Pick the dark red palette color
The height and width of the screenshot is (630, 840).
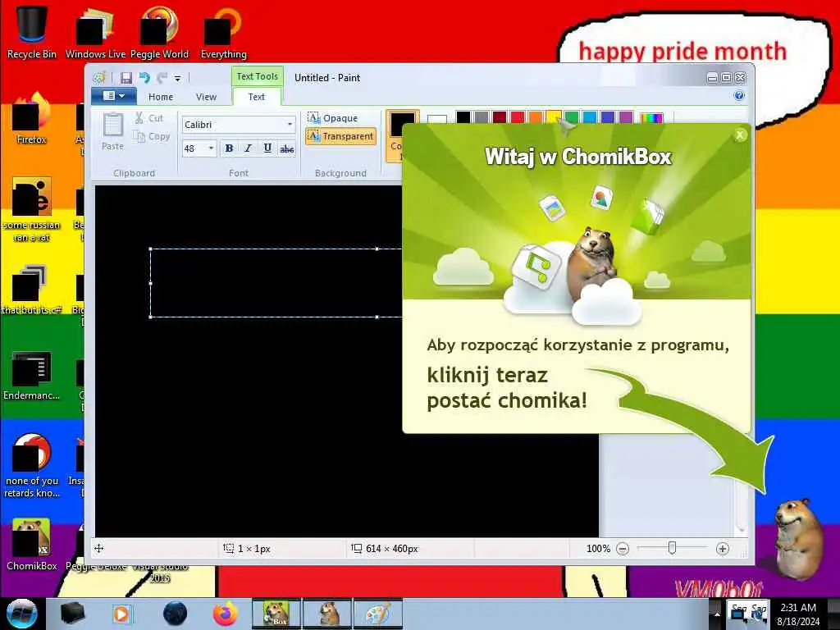tap(500, 117)
